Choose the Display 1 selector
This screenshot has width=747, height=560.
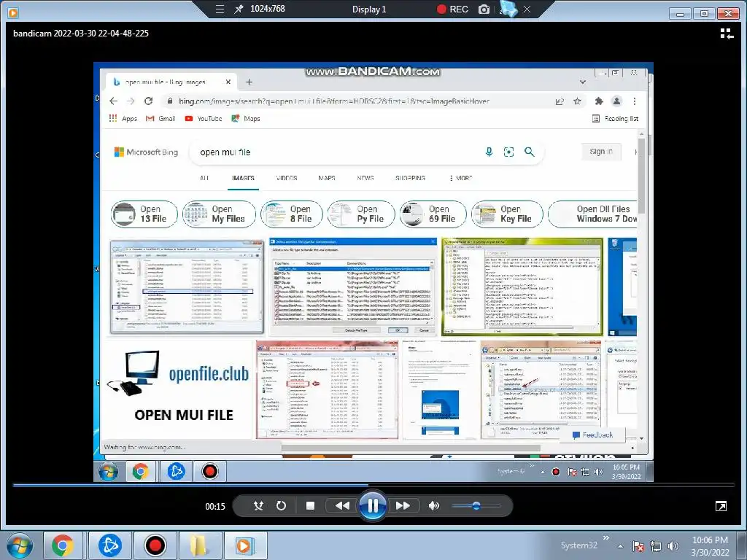click(369, 9)
